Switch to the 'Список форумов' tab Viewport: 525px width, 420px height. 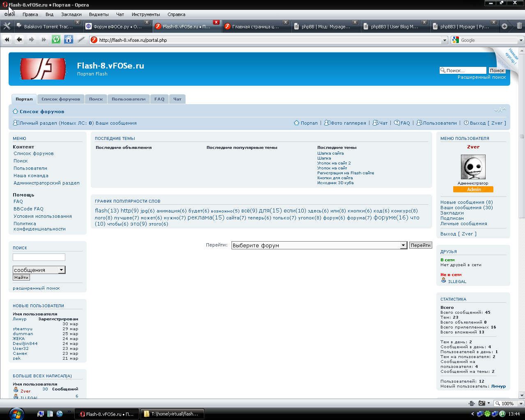(x=61, y=99)
